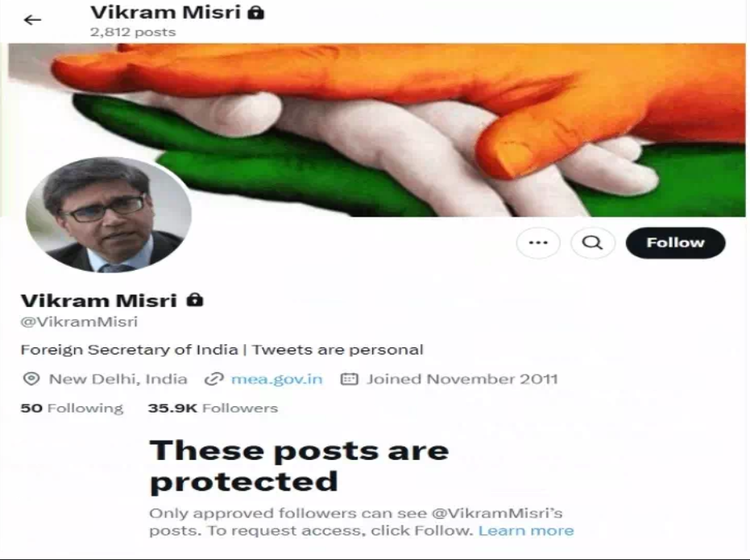Click the lock icon beside profile name
This screenshot has width=750, height=560.
click(x=195, y=300)
